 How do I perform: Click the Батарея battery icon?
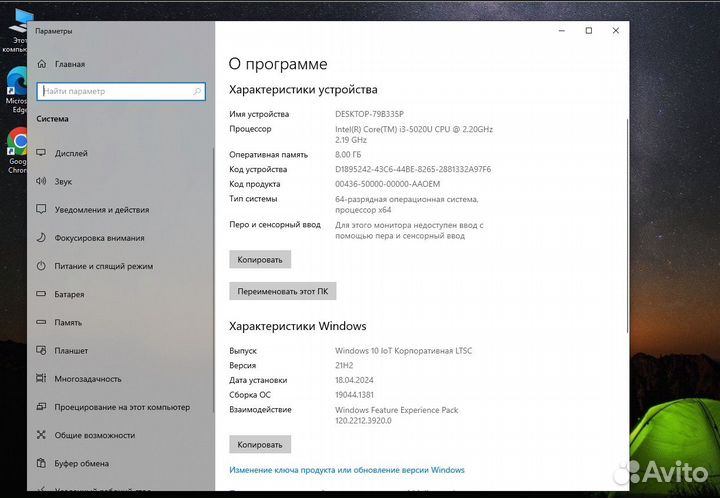pos(41,294)
